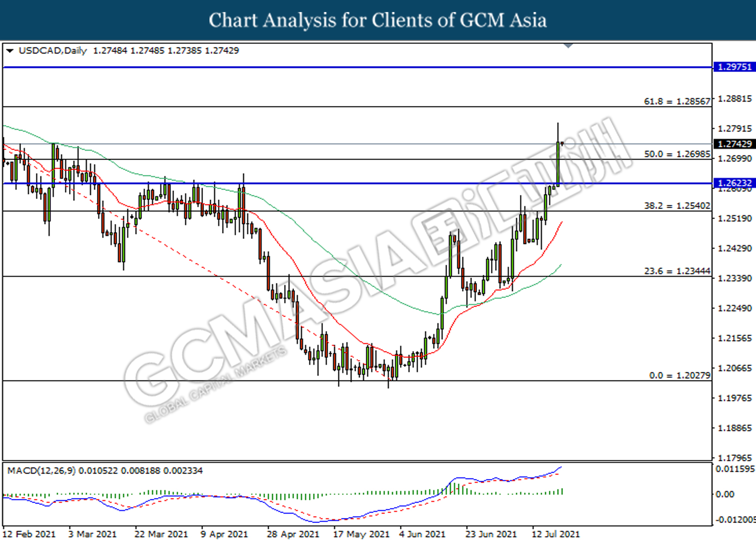Click the 1.19765 price axis value
The height and width of the screenshot is (540, 756).
tap(734, 398)
